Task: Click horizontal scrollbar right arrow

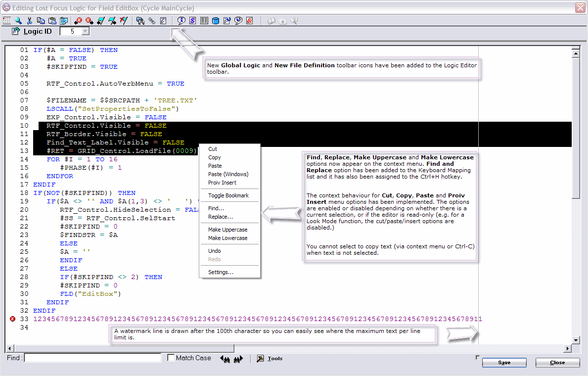Action: pos(568,349)
